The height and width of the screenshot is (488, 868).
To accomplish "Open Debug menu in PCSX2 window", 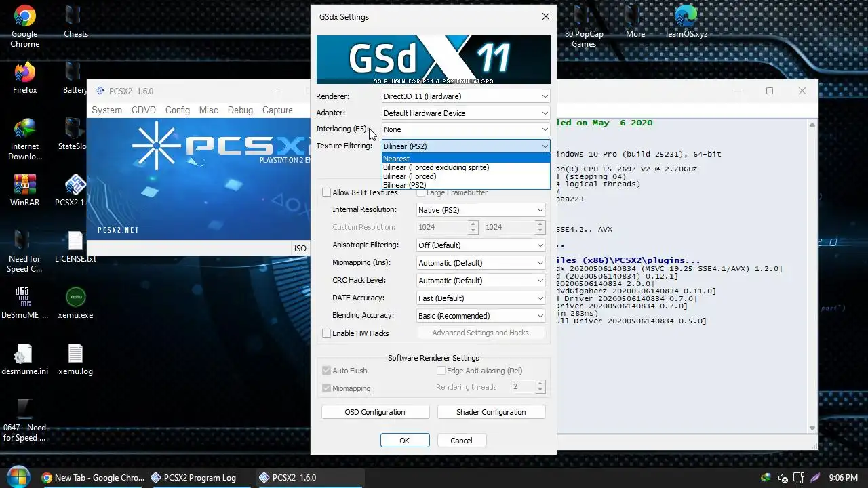I will point(240,110).
